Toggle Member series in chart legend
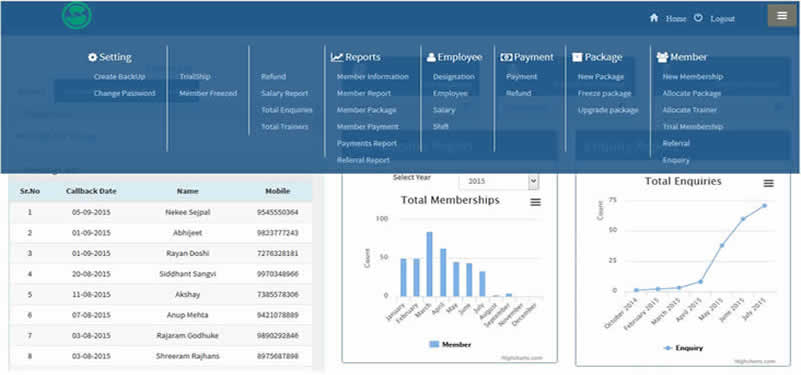 [x=450, y=345]
